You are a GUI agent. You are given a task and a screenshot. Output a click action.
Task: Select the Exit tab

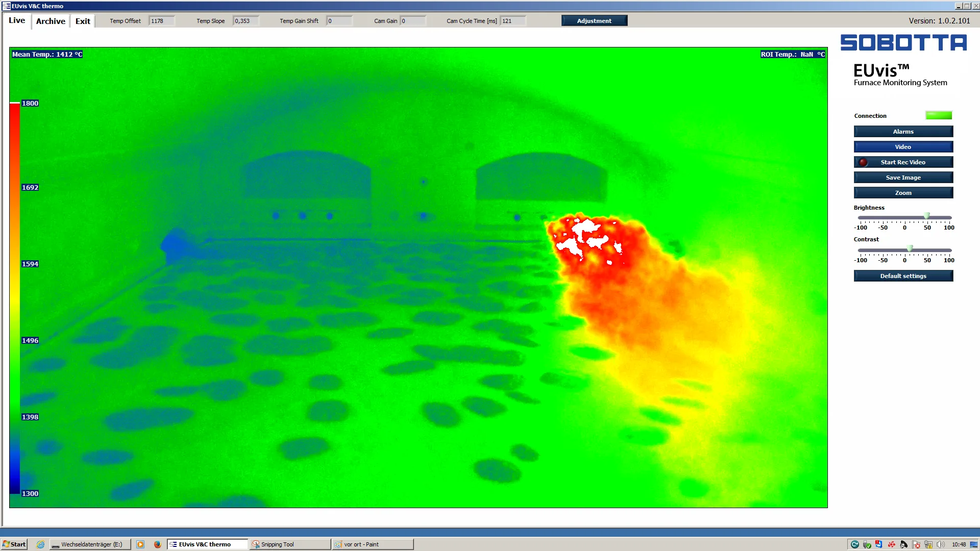tap(83, 21)
